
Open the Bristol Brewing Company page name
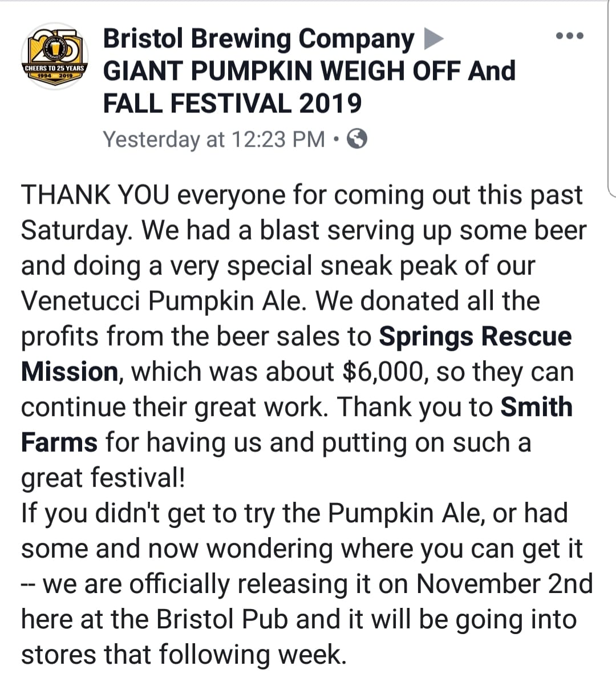tap(258, 39)
